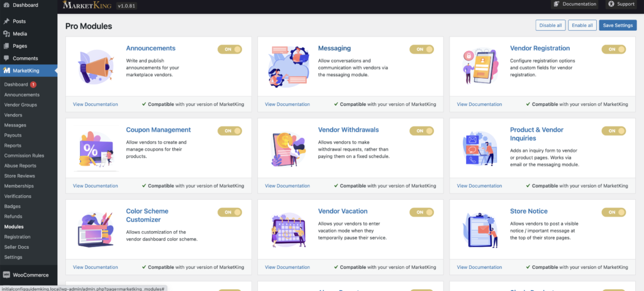Go to Store Reviews in sidebar
The width and height of the screenshot is (644, 291).
coord(19,176)
